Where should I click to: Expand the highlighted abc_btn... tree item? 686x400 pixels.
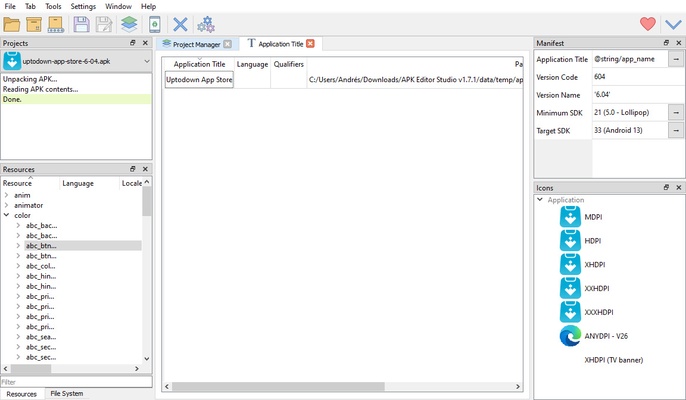pyautogui.click(x=18, y=246)
